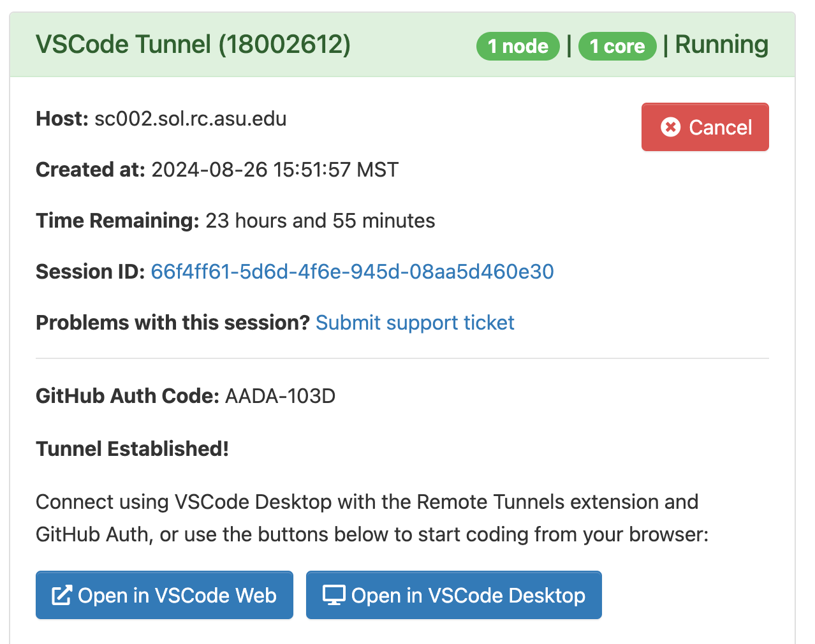Click the "Problems with this session?" label
The height and width of the screenshot is (644, 815).
pos(172,323)
